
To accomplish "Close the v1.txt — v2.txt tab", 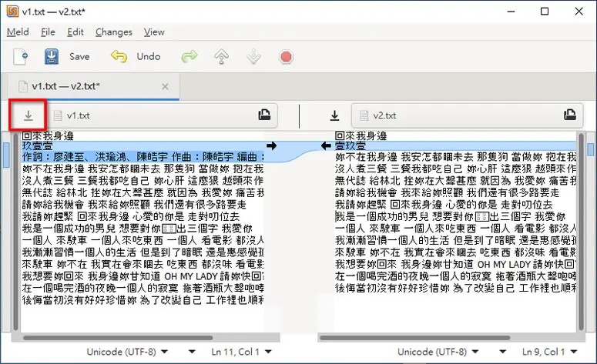I will (165, 87).
